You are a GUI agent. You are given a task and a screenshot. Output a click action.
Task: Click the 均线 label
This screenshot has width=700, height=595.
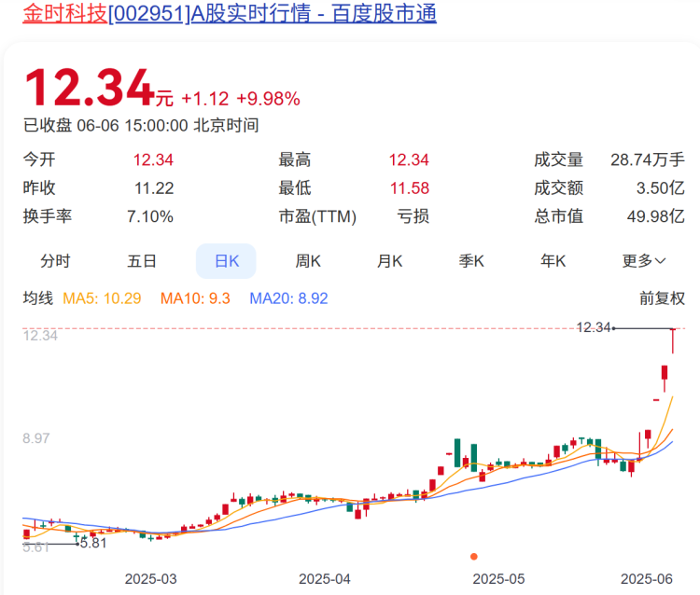tap(38, 297)
